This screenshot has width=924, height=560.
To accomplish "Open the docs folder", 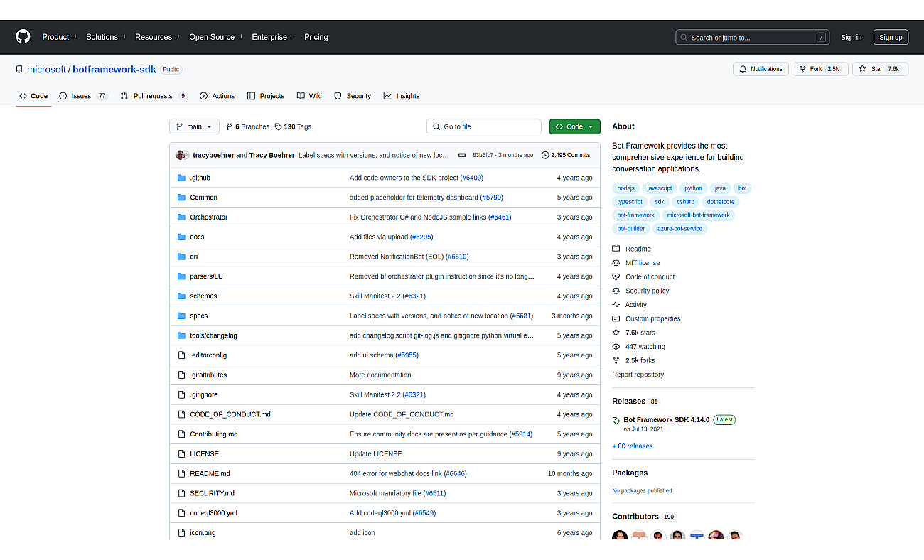I will pos(197,237).
